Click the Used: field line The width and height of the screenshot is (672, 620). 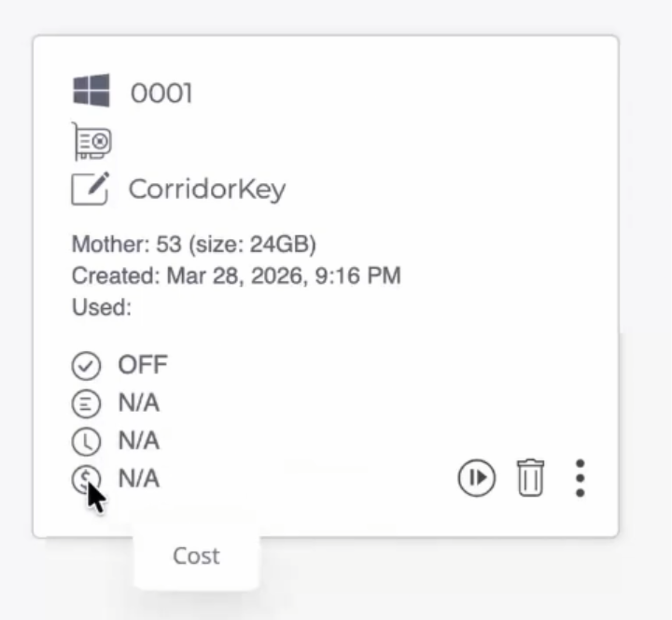click(x=102, y=307)
